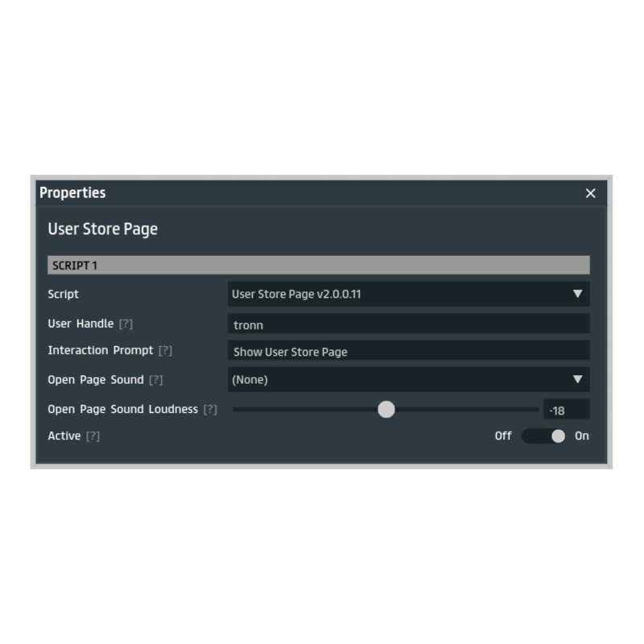Screen dimensions: 644x644
Task: Click the On label next to Active switch
Action: pos(582,436)
